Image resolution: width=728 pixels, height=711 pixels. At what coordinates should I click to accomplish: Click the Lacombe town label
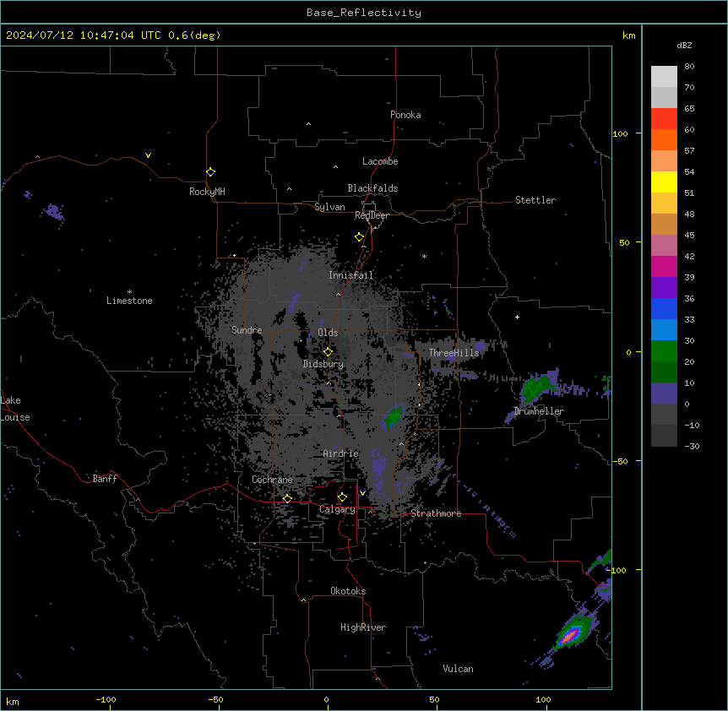coord(380,161)
